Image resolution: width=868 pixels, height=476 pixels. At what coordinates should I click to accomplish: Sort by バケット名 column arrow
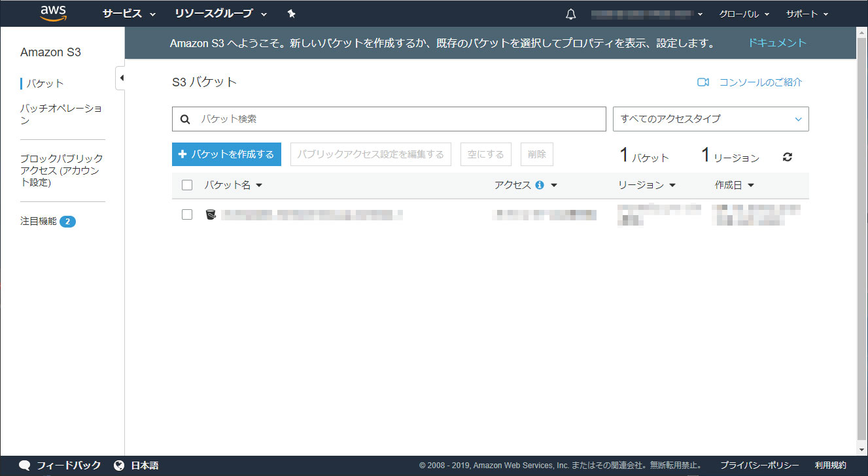tap(259, 186)
